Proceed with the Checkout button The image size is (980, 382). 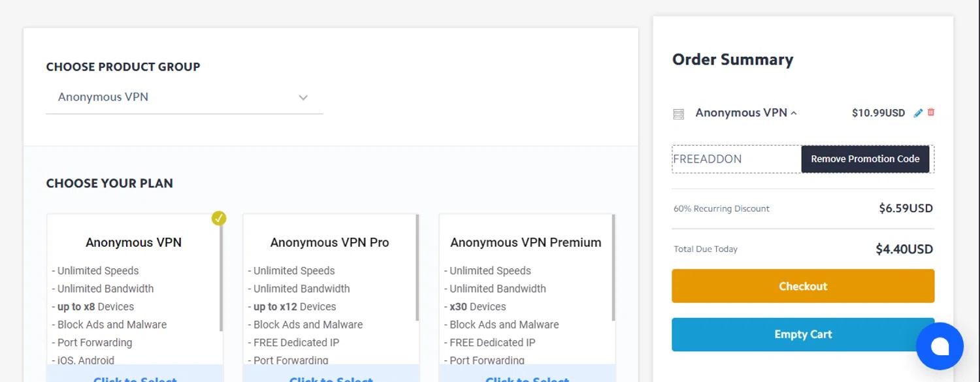(803, 286)
